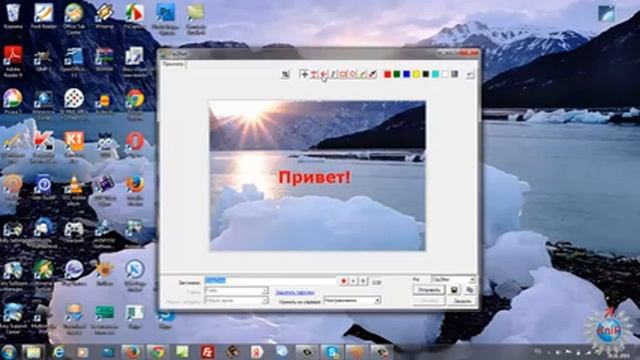Select the last drawing tool before swatches
640x360 pixels.
tap(373, 74)
